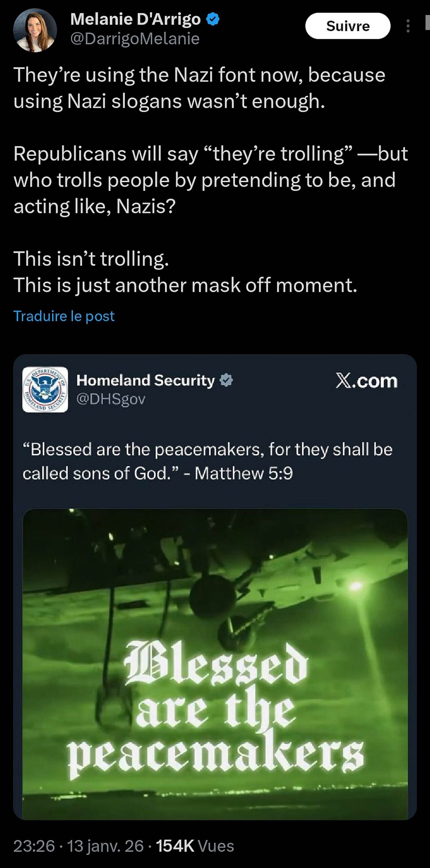
Task: Click the Homeland Security seal avatar
Action: click(x=45, y=390)
